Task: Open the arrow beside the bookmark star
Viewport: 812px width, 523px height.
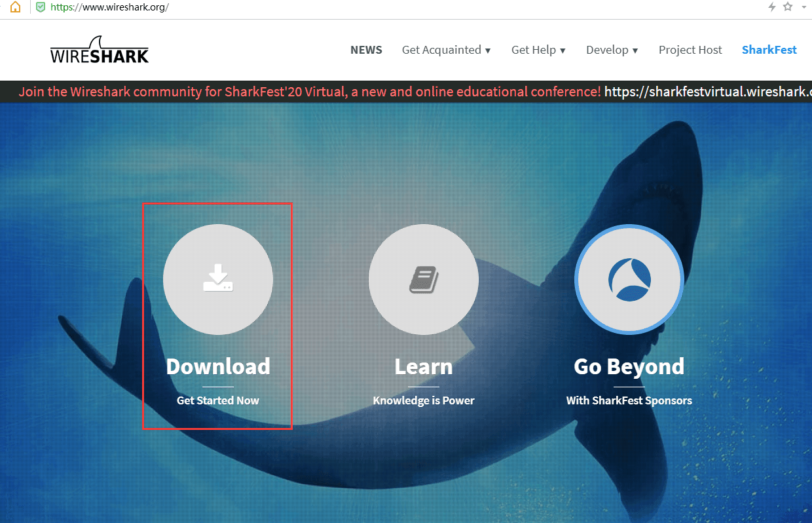Action: point(803,7)
